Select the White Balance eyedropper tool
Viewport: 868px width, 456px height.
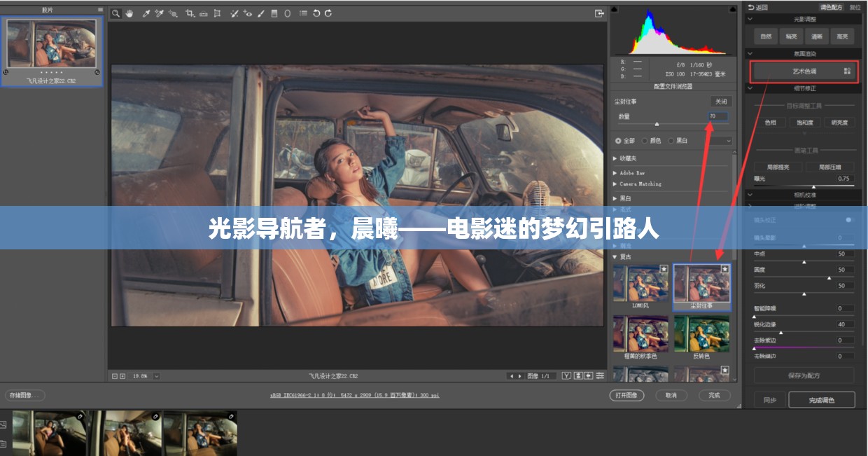pos(146,13)
